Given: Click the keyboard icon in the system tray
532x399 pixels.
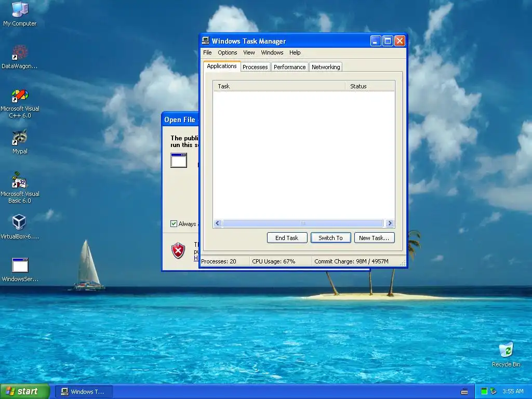Looking at the screenshot, I should coord(464,392).
